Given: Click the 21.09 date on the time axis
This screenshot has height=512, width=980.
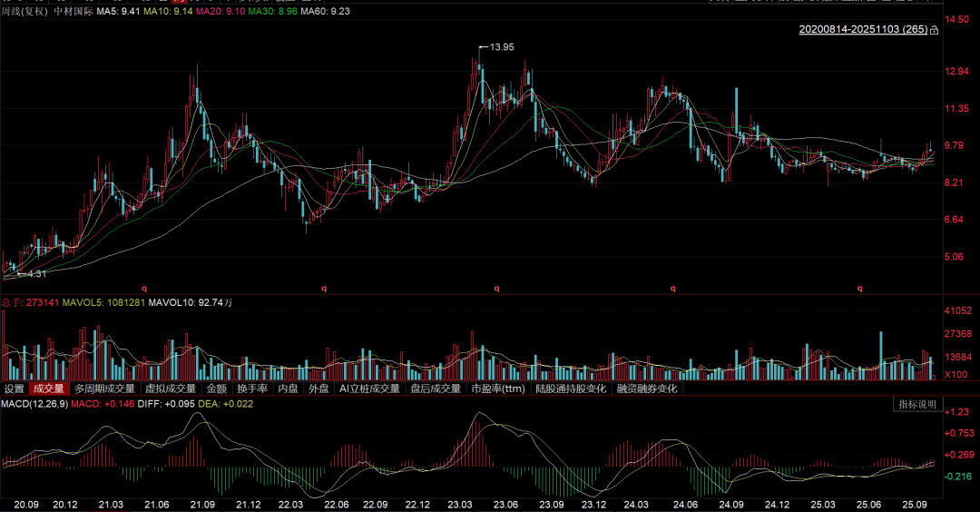Looking at the screenshot, I should [x=202, y=505].
